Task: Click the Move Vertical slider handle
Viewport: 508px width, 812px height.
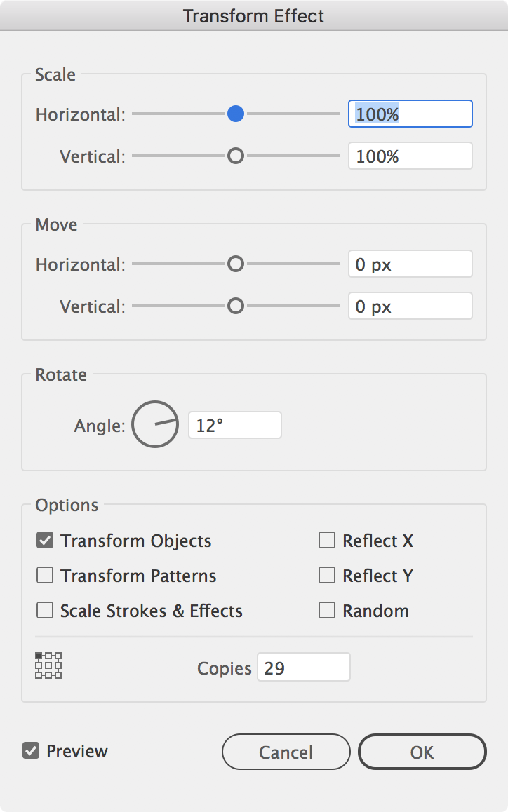Action: coord(236,306)
